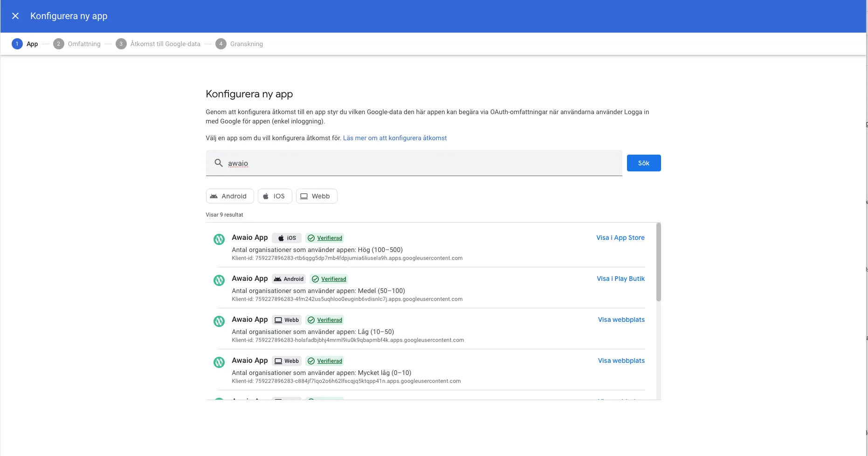Open Visa webbplats for Mycket låg (0–10) app
Image resolution: width=868 pixels, height=456 pixels.
point(621,361)
